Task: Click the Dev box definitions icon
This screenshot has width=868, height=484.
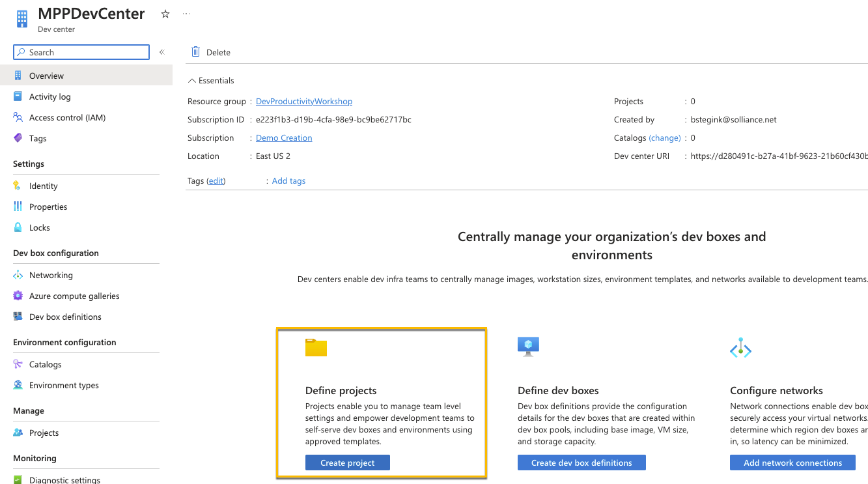Action: (x=18, y=317)
